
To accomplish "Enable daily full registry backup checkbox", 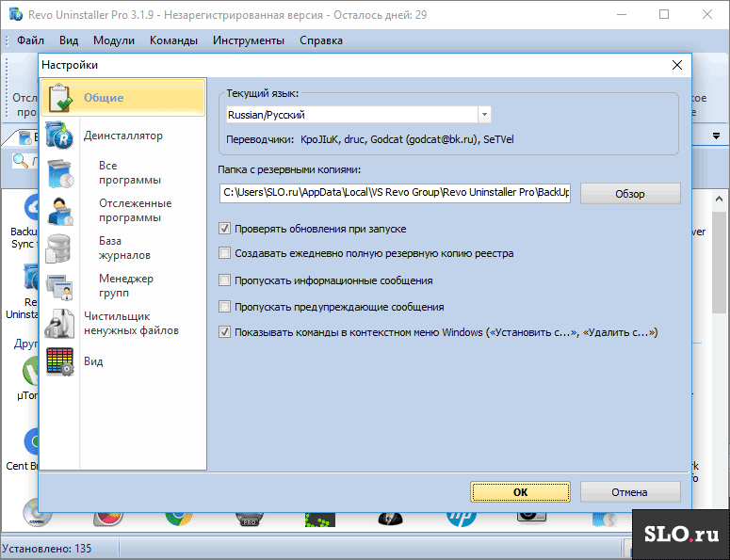I will click(x=224, y=253).
